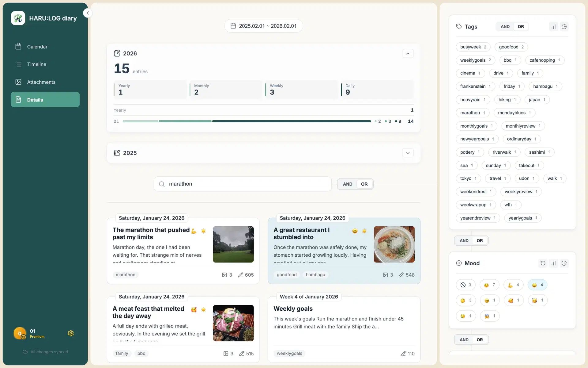Open the HARU:LOG app logo
This screenshot has height=368, width=588.
18,18
